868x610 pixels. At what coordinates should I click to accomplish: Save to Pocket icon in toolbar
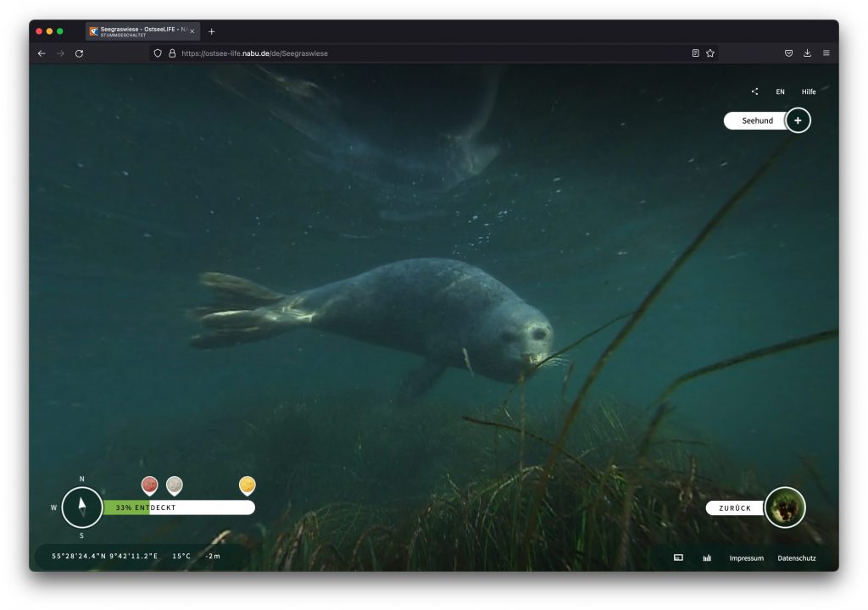click(789, 53)
